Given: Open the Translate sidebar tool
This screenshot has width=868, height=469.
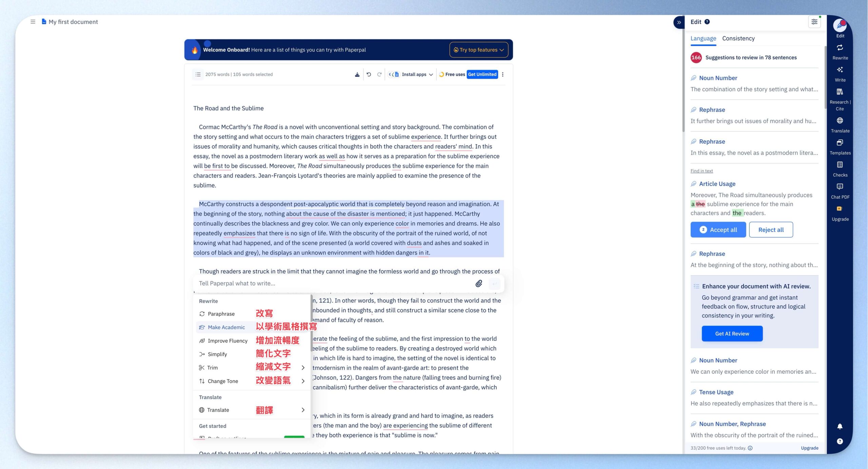Looking at the screenshot, I should tap(840, 125).
